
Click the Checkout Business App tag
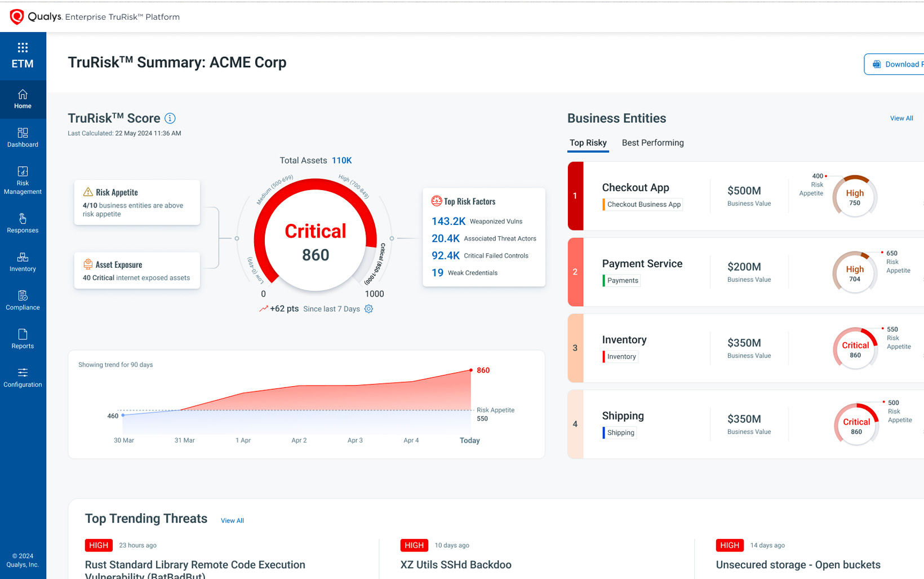[643, 204]
